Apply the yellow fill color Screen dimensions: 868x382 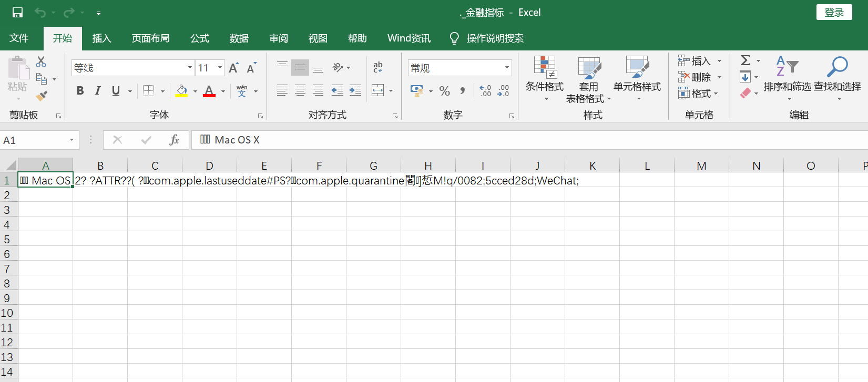click(x=181, y=91)
